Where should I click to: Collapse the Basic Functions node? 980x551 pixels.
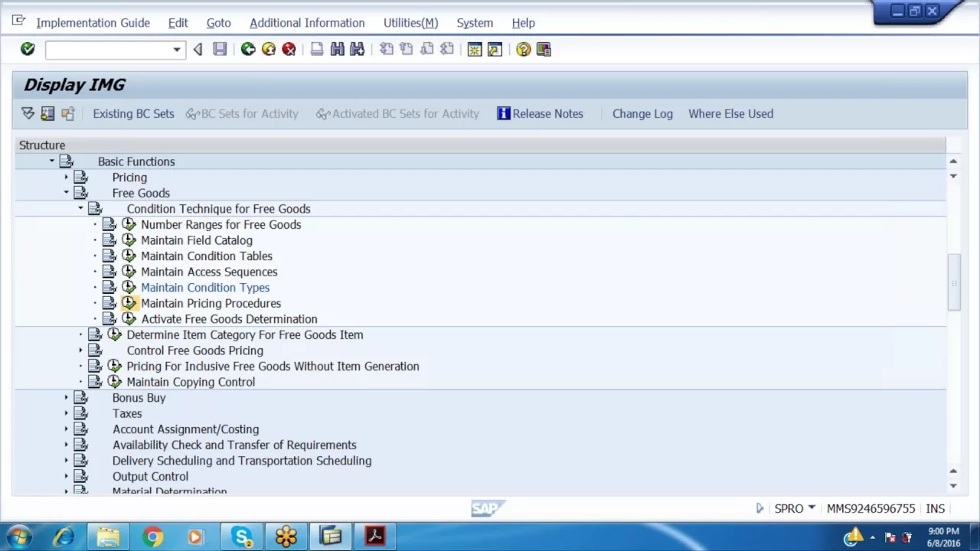(x=51, y=161)
